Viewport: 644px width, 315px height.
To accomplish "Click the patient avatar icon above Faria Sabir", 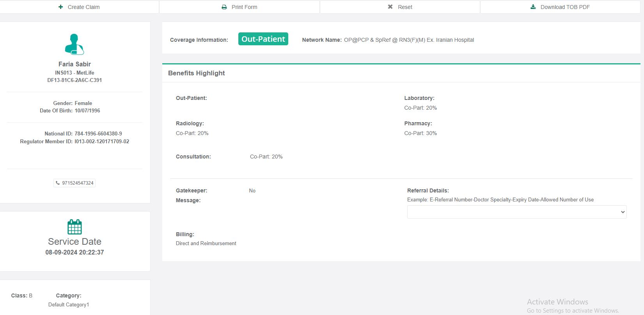I will click(x=75, y=44).
